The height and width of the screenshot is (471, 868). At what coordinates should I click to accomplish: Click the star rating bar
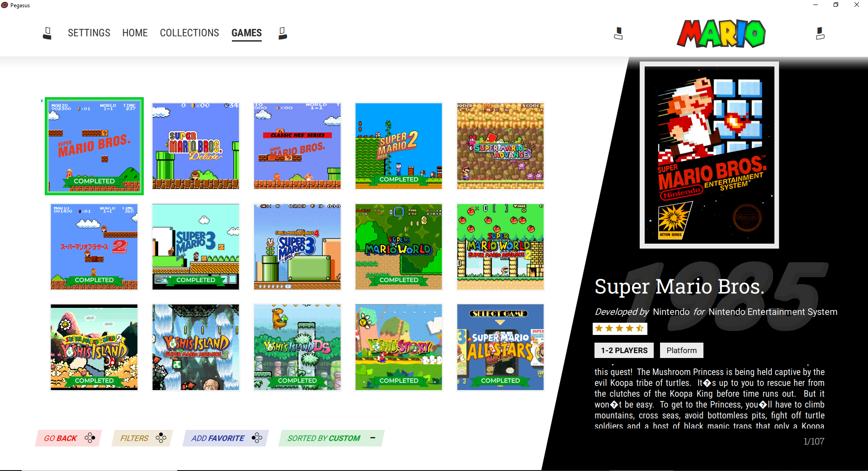point(620,329)
